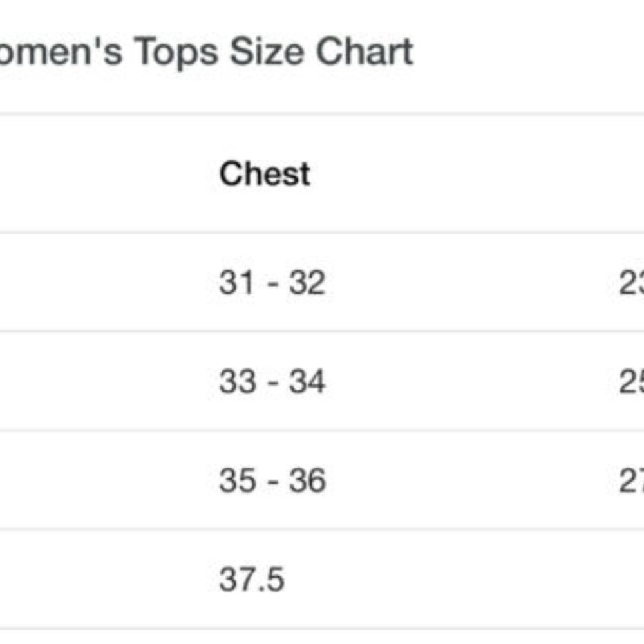
Task: Click the number 32 in the first chest range
Action: (x=307, y=283)
